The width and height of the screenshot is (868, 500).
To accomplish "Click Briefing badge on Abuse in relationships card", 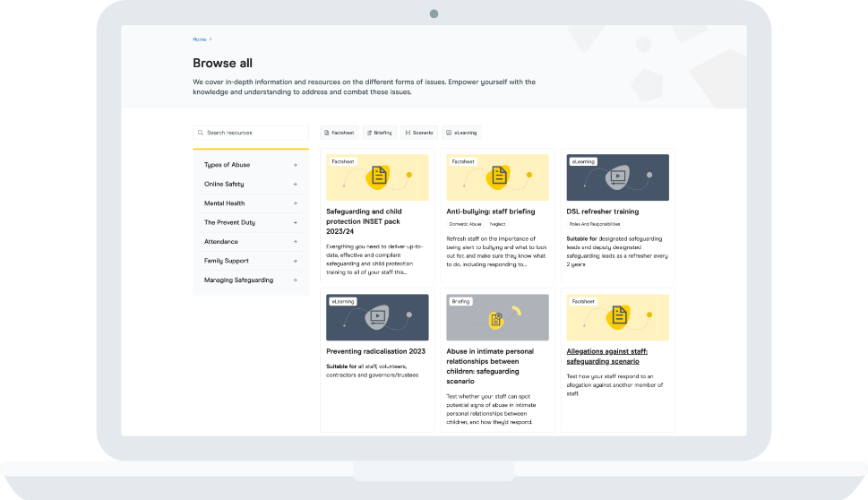I will coord(460,302).
